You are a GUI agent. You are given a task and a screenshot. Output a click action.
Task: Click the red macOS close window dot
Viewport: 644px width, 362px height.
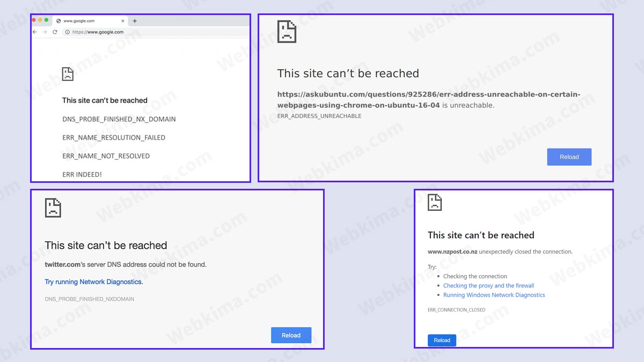pos(34,20)
